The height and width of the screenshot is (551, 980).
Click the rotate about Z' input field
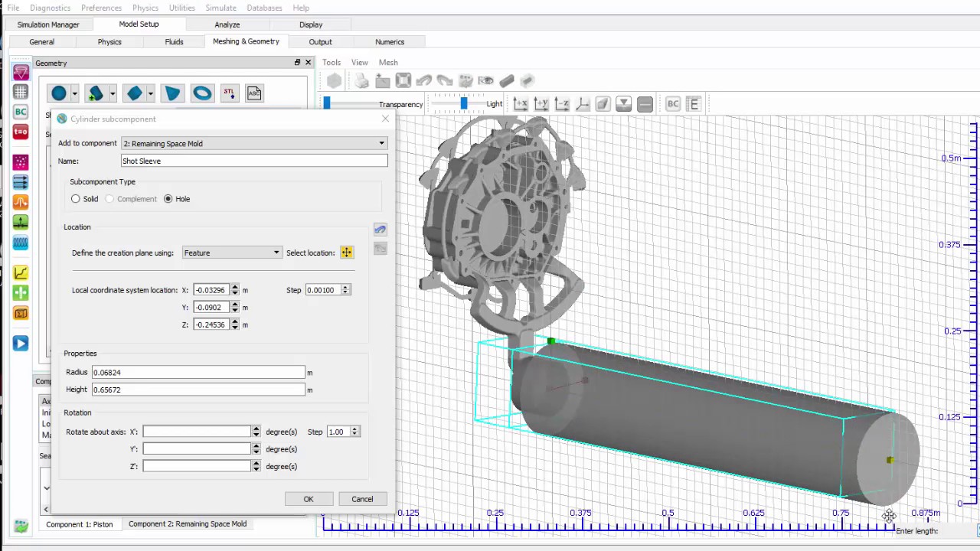[197, 466]
